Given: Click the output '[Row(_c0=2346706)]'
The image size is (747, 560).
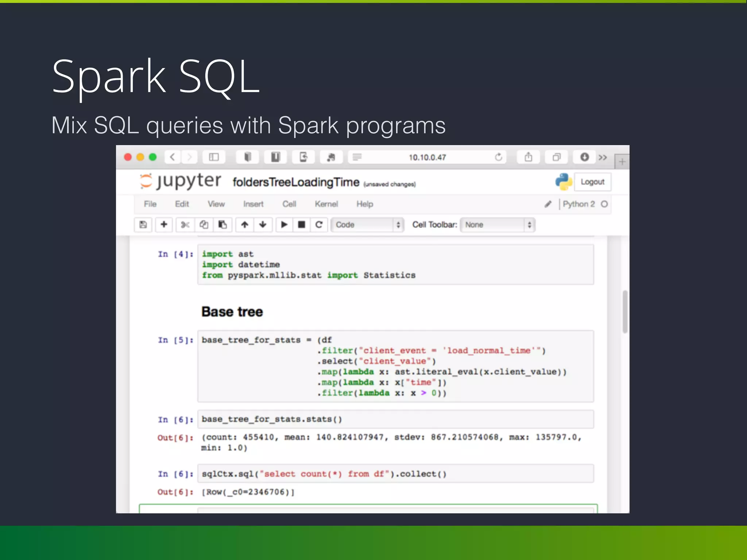Looking at the screenshot, I should tap(248, 492).
